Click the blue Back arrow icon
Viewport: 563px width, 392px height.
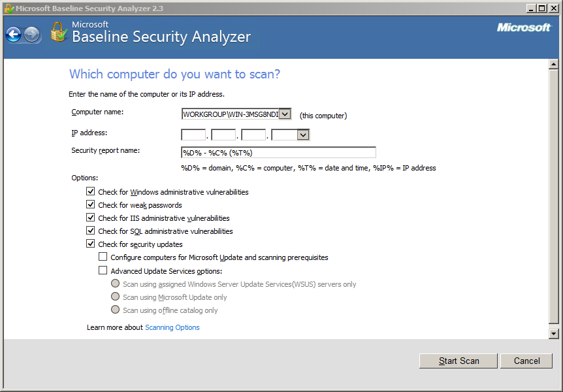click(14, 35)
